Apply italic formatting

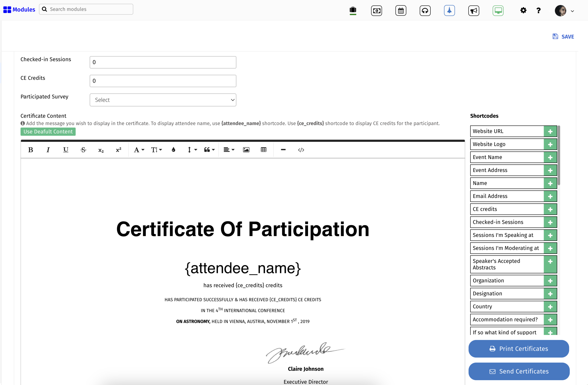[48, 150]
